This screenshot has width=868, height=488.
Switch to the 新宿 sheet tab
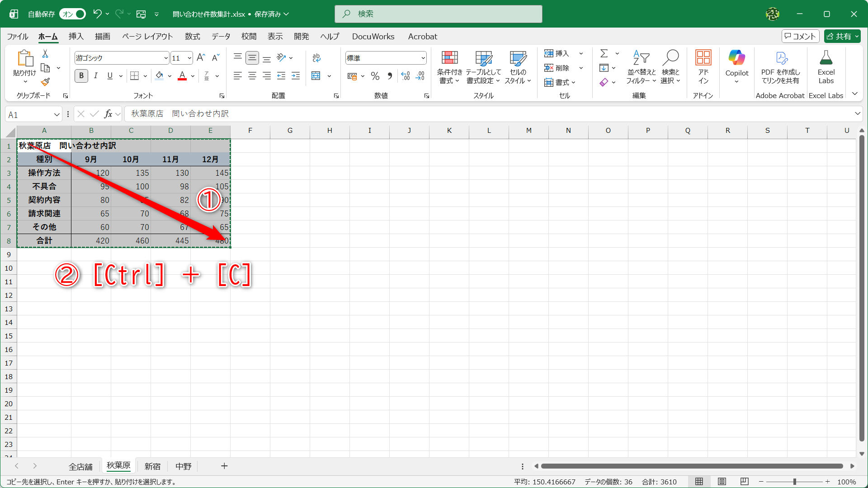[152, 466]
